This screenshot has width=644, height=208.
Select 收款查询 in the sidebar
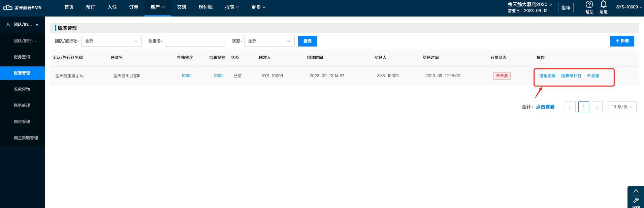[x=22, y=89]
